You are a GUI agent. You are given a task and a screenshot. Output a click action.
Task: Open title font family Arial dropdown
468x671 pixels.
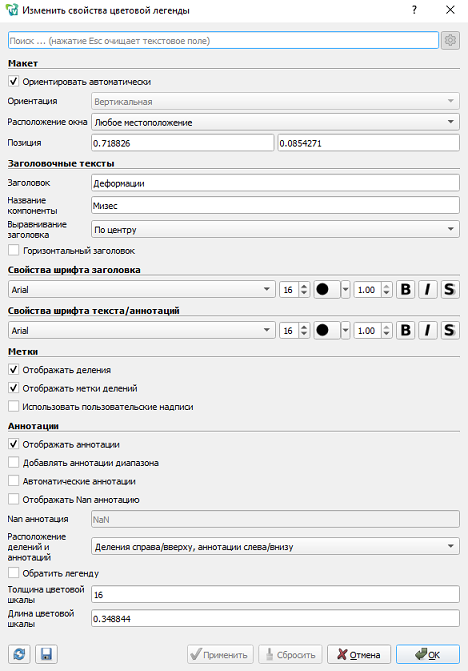[x=142, y=290]
